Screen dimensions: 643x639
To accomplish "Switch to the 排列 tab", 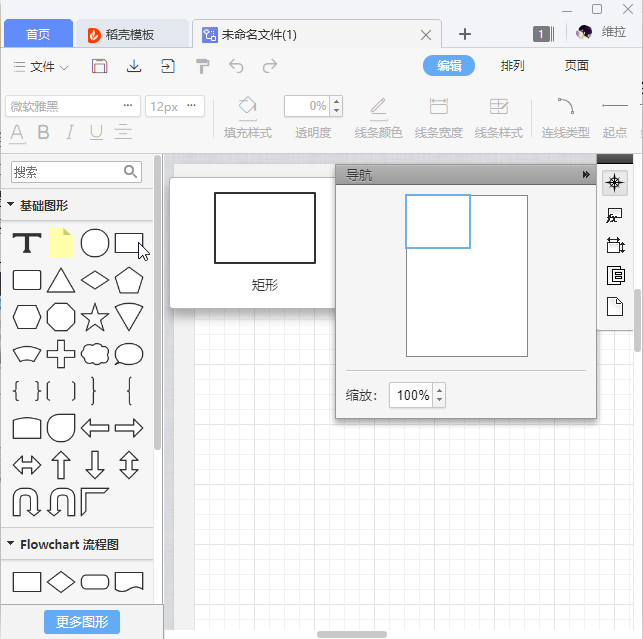I will coord(512,66).
